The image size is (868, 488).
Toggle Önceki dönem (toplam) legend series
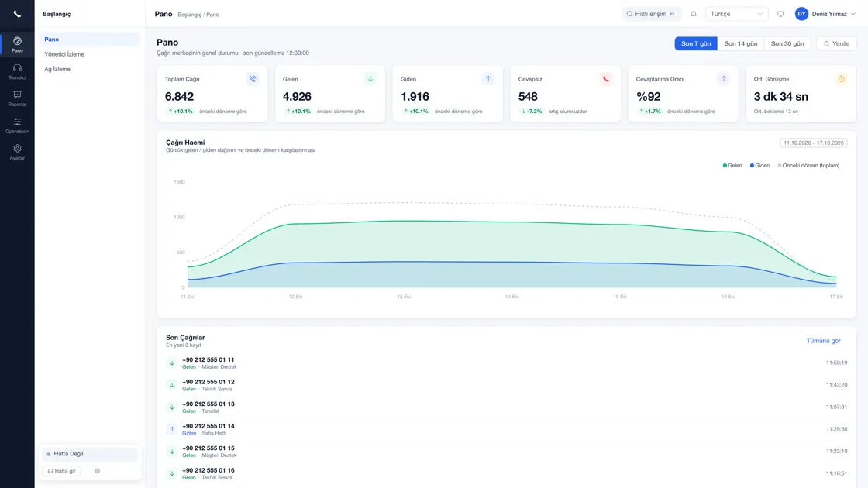pyautogui.click(x=808, y=166)
